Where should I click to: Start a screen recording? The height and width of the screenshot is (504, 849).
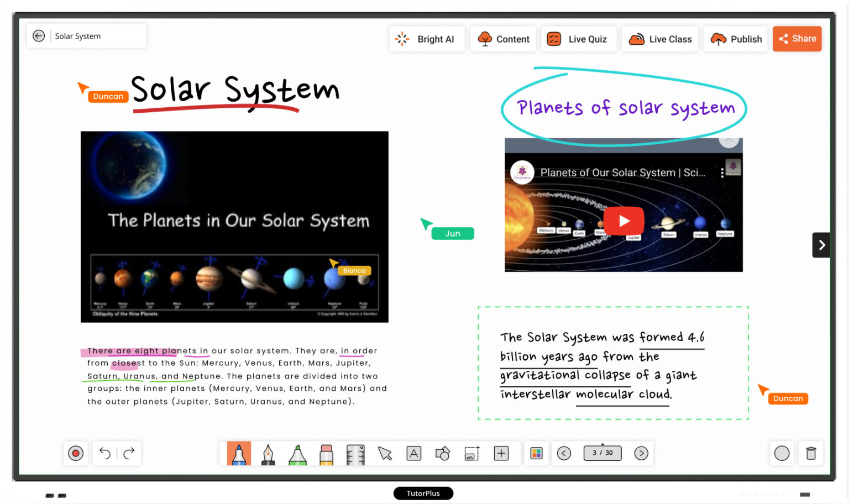pyautogui.click(x=75, y=453)
